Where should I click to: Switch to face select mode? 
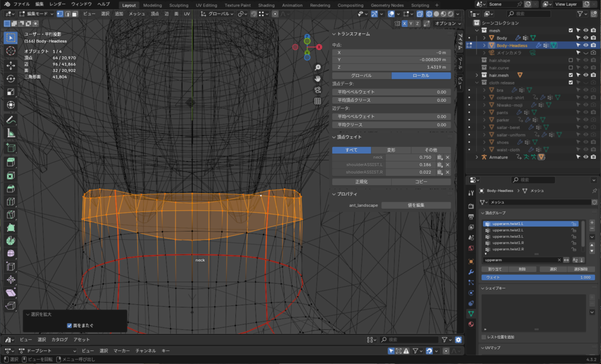[x=76, y=13]
